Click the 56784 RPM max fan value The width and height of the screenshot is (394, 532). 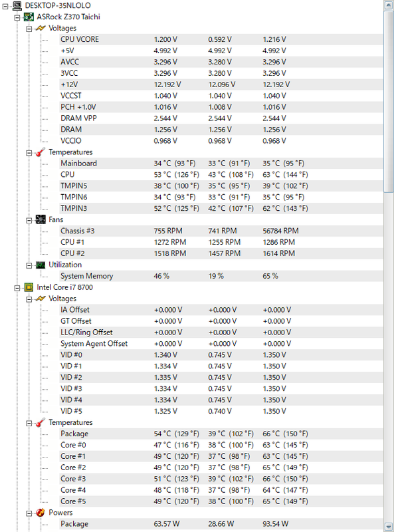click(280, 231)
